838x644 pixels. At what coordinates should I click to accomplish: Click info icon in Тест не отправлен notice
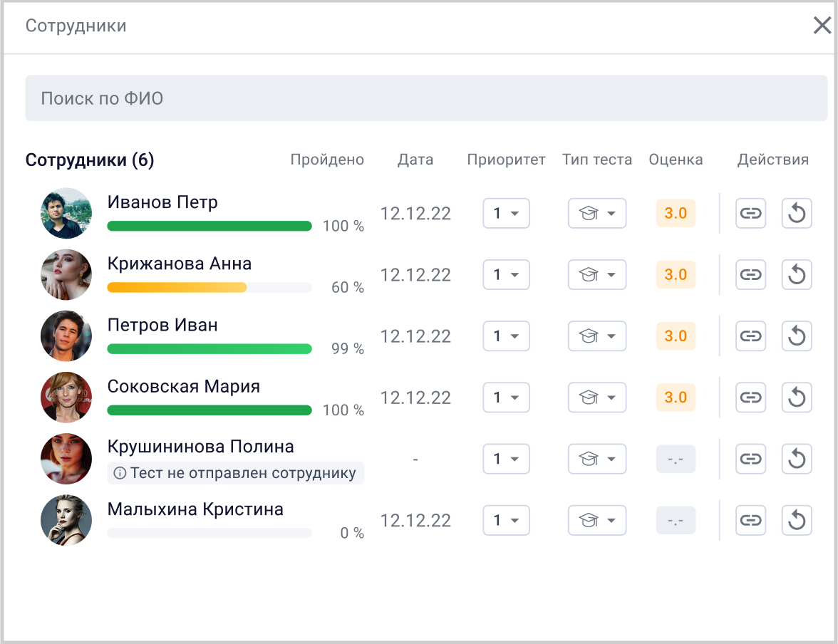coord(120,473)
